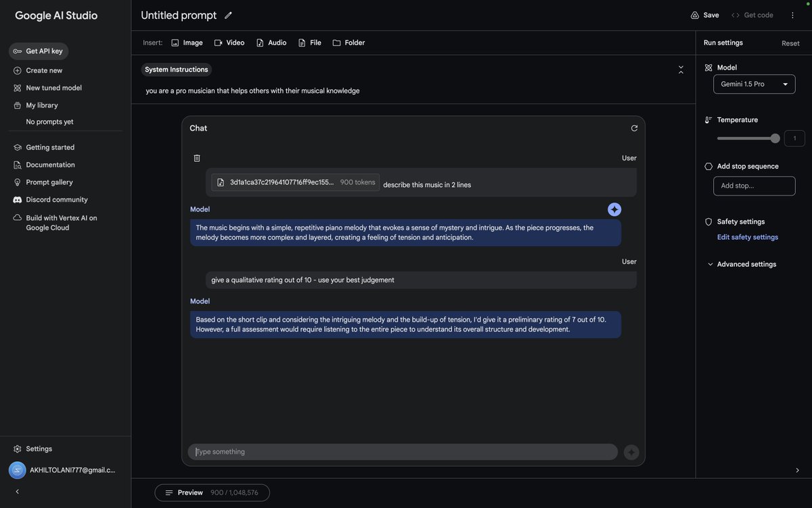812x508 pixels.
Task: Click the Prompt gallery lightbulb icon
Action: pos(18,183)
